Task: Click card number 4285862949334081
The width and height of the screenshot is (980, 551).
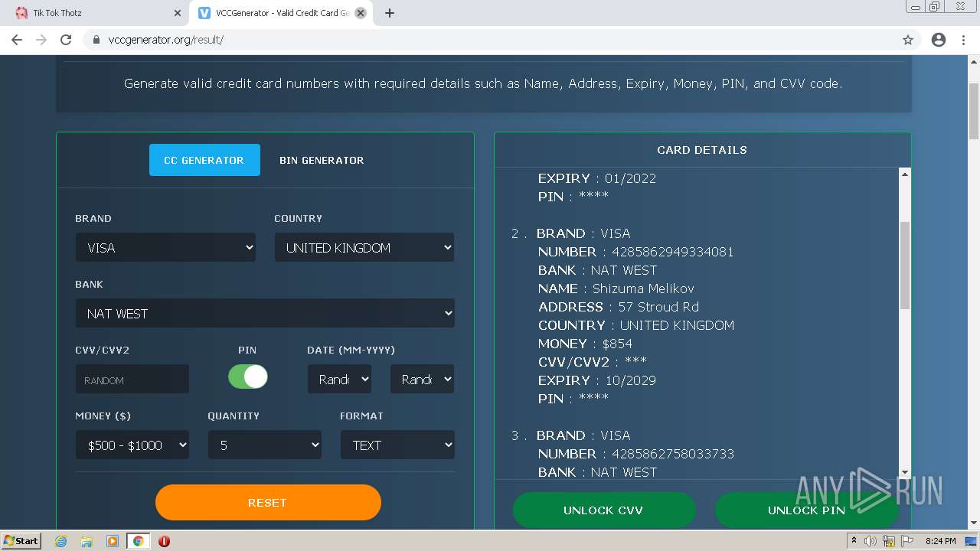Action: (x=672, y=252)
